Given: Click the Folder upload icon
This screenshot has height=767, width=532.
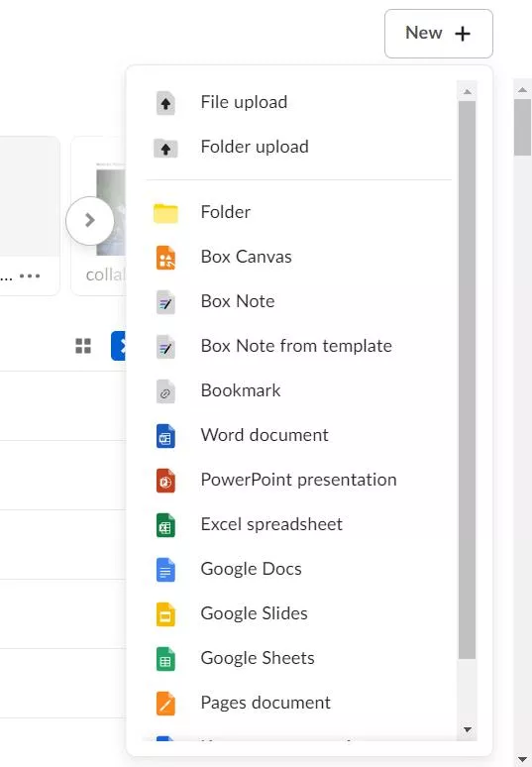Looking at the screenshot, I should pyautogui.click(x=165, y=148).
